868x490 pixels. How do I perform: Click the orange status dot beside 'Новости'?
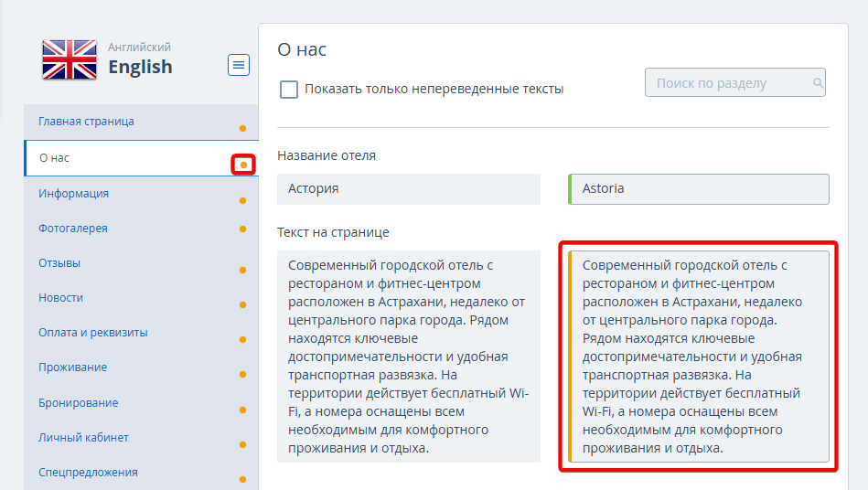[x=242, y=305]
